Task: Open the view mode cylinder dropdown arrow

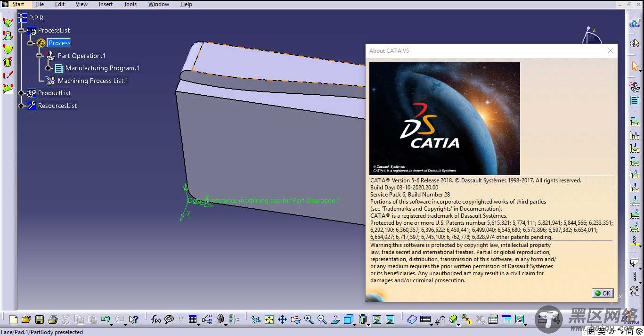Action: pos(368,324)
